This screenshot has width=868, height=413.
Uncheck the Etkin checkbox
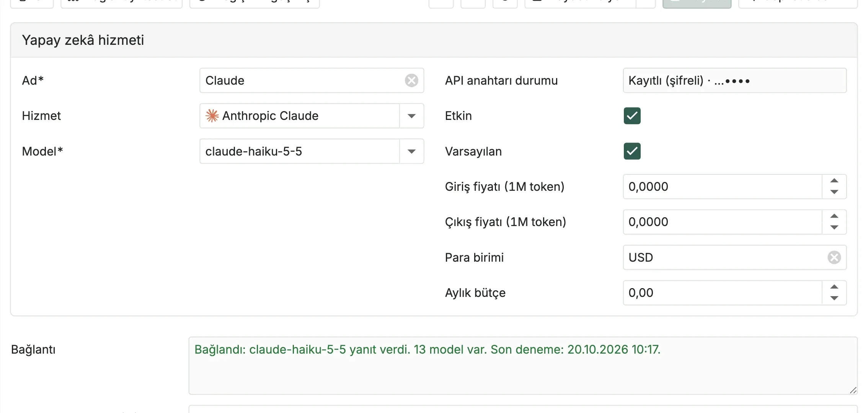click(x=632, y=116)
